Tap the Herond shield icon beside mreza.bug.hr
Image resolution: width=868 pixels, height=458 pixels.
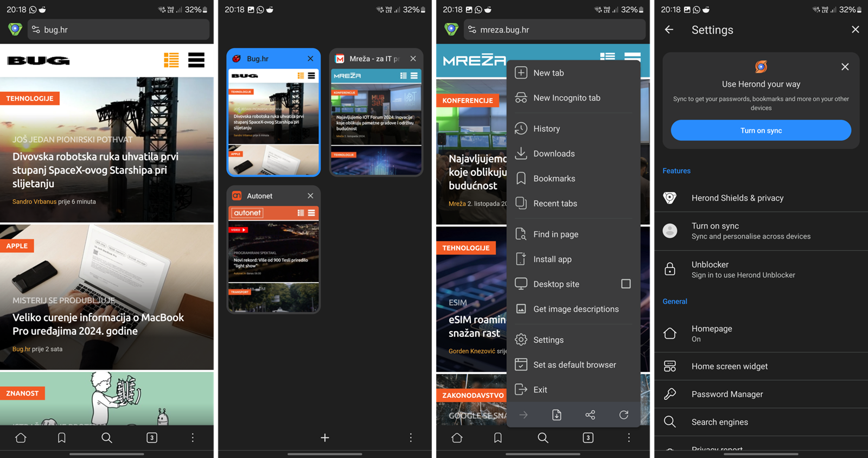[x=451, y=29]
